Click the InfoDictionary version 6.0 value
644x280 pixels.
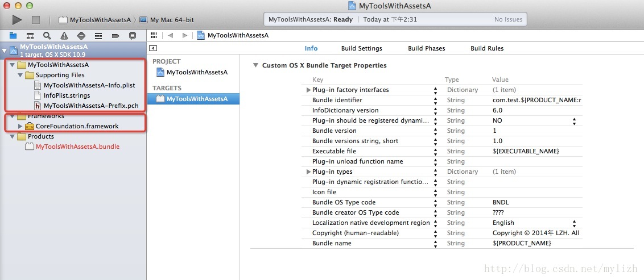coord(497,110)
